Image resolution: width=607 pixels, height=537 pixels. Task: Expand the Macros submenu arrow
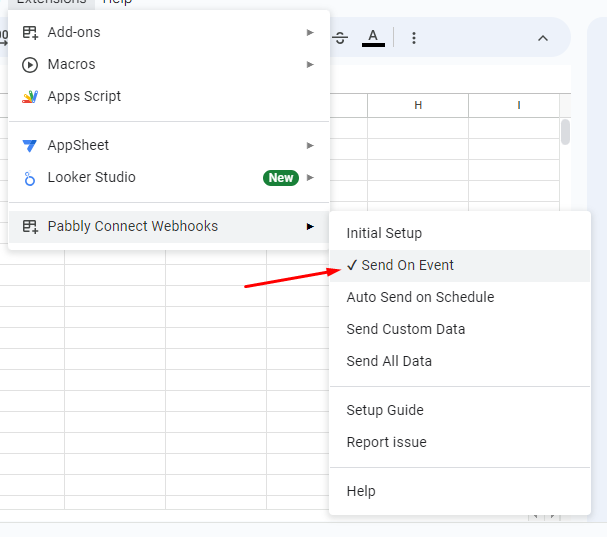coord(310,65)
